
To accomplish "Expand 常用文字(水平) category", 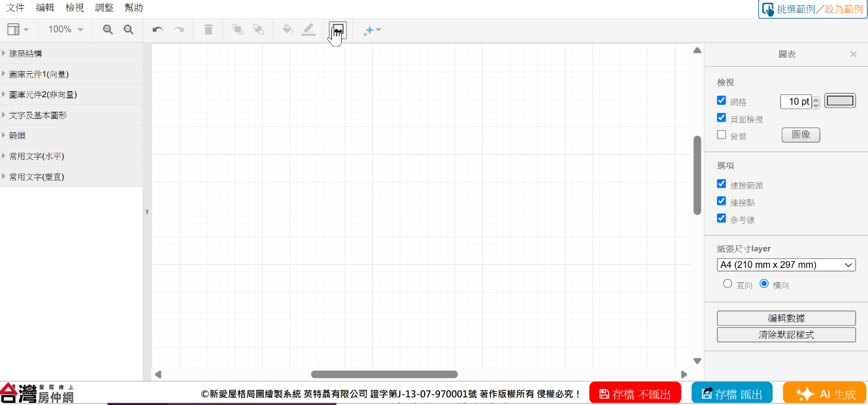I will click(71, 156).
